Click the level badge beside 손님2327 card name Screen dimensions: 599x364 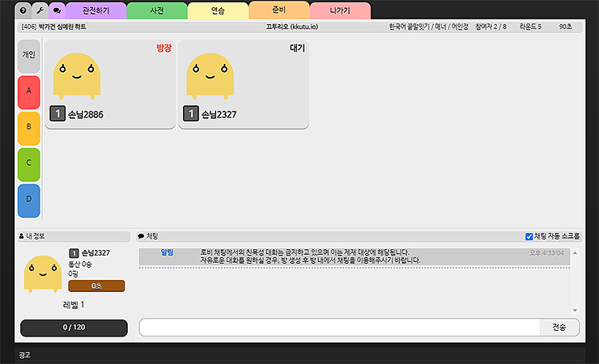pyautogui.click(x=191, y=114)
